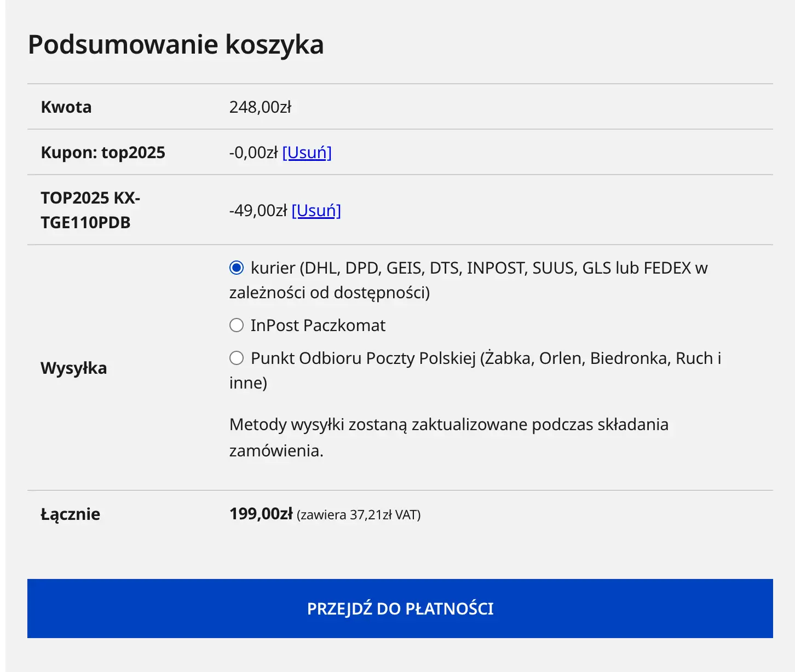Select the kurier shipping radio button

click(237, 268)
